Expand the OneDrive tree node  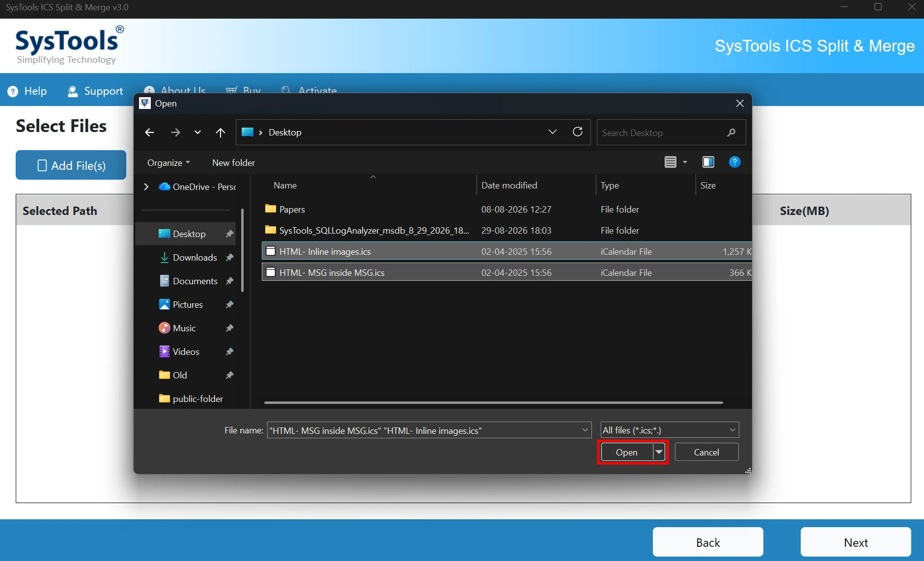pyautogui.click(x=146, y=187)
